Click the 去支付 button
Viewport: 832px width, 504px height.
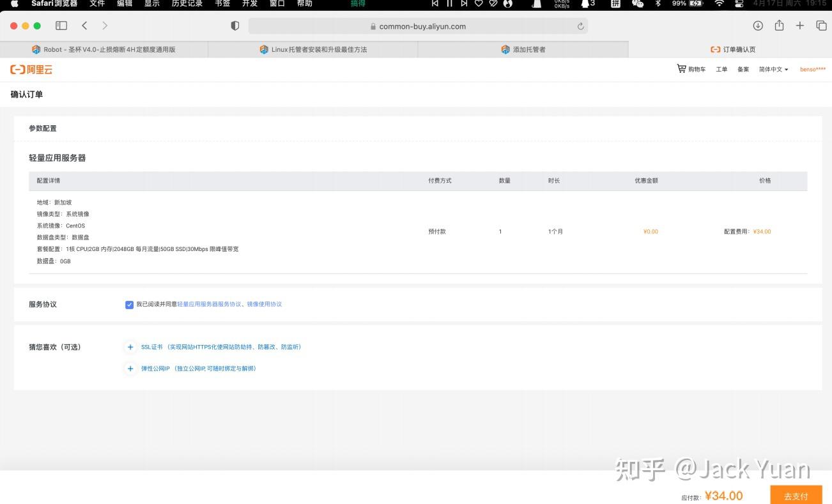796,496
